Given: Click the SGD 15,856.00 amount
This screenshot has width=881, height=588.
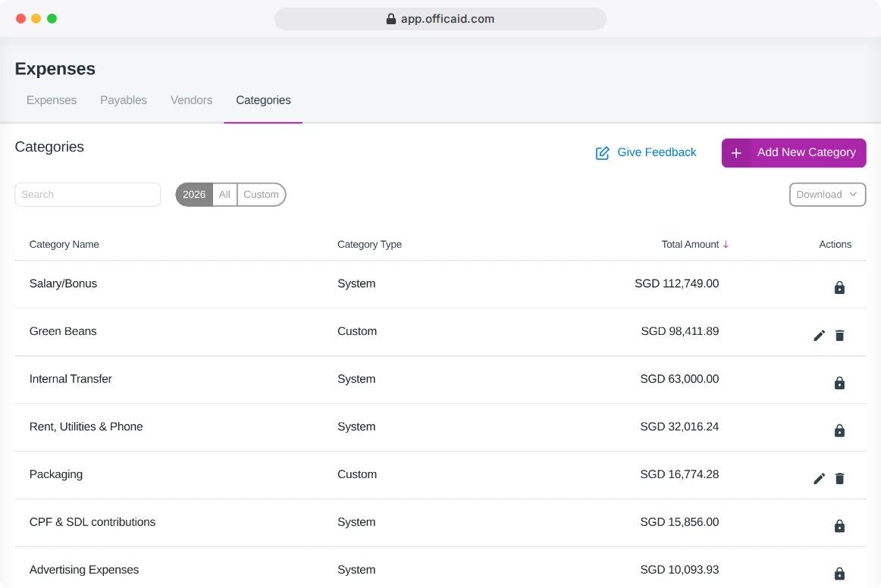Looking at the screenshot, I should pos(679,522).
